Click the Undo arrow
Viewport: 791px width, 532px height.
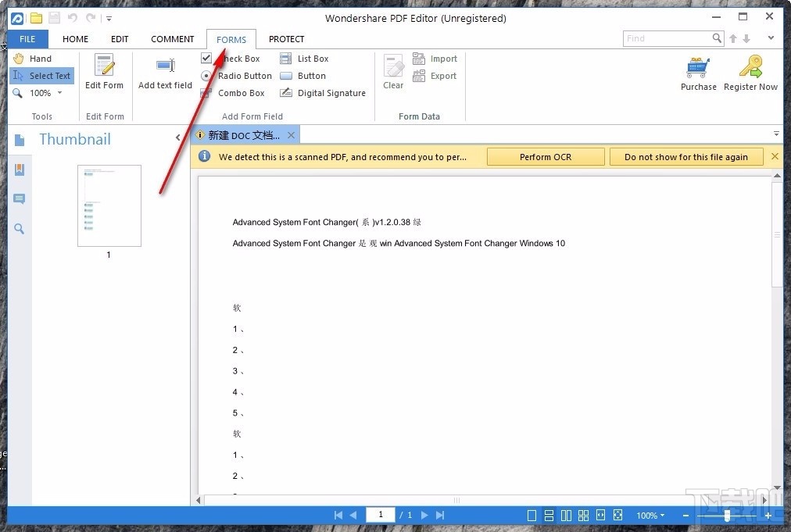(73, 18)
